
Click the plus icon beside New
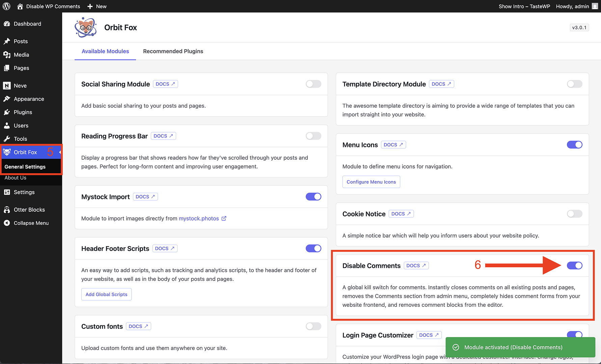tap(90, 6)
